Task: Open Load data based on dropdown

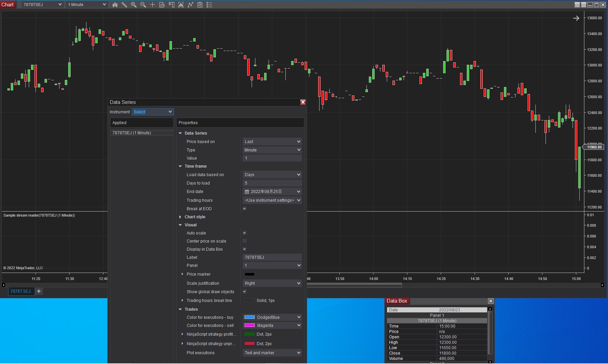Action: (272, 174)
